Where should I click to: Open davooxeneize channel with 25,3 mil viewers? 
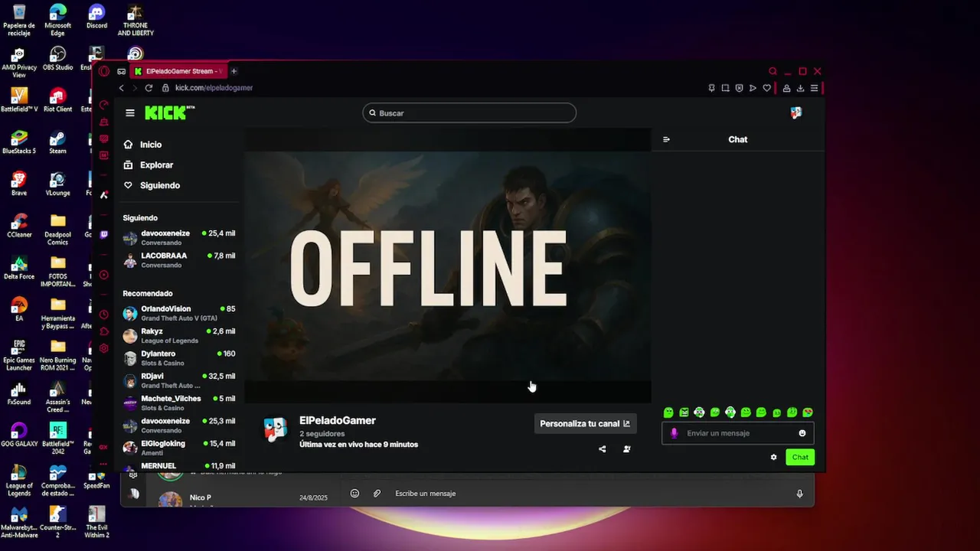179,425
